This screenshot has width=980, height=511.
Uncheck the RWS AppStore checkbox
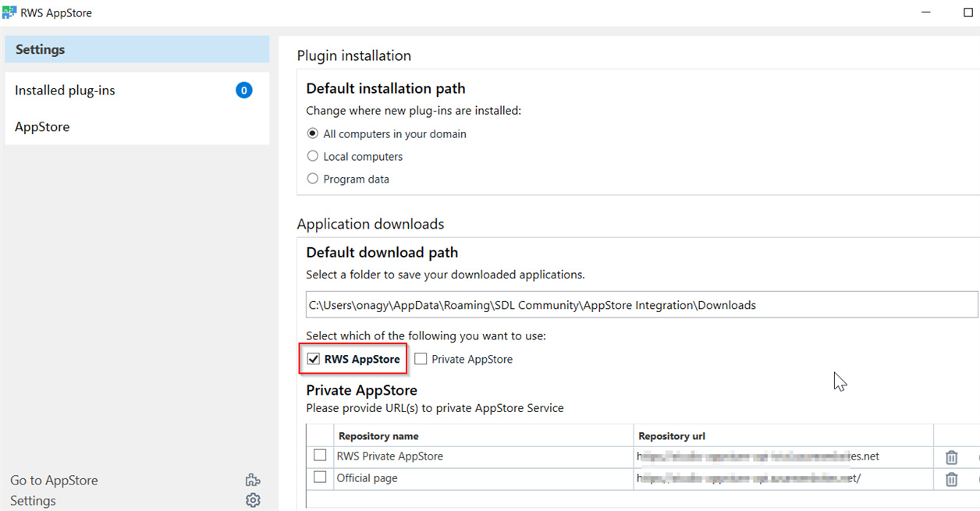pos(314,359)
